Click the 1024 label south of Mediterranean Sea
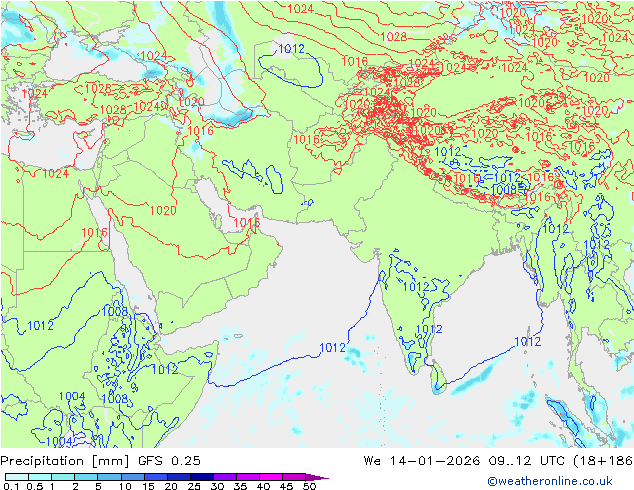Image resolution: width=634 pixels, height=490 pixels. 55,174
